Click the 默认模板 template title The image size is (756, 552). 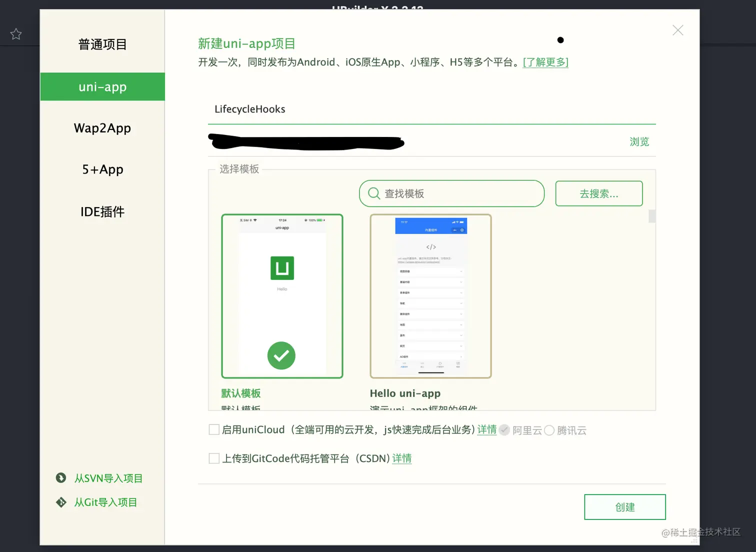pos(241,393)
